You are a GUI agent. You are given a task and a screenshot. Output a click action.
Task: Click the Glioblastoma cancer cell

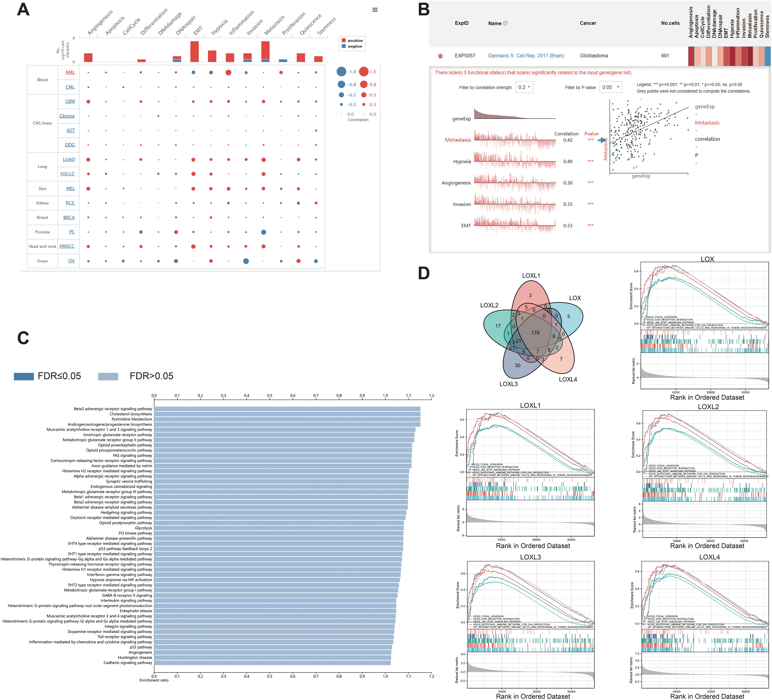coord(594,55)
